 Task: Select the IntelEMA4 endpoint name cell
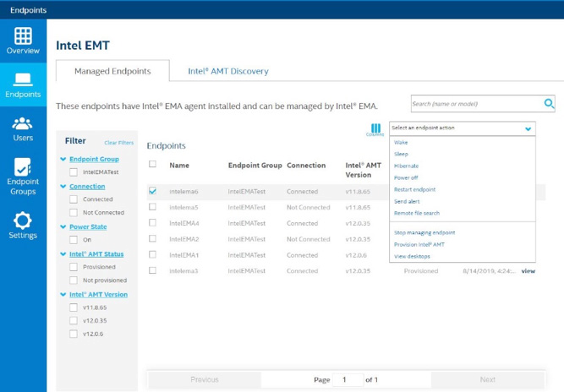coord(184,223)
